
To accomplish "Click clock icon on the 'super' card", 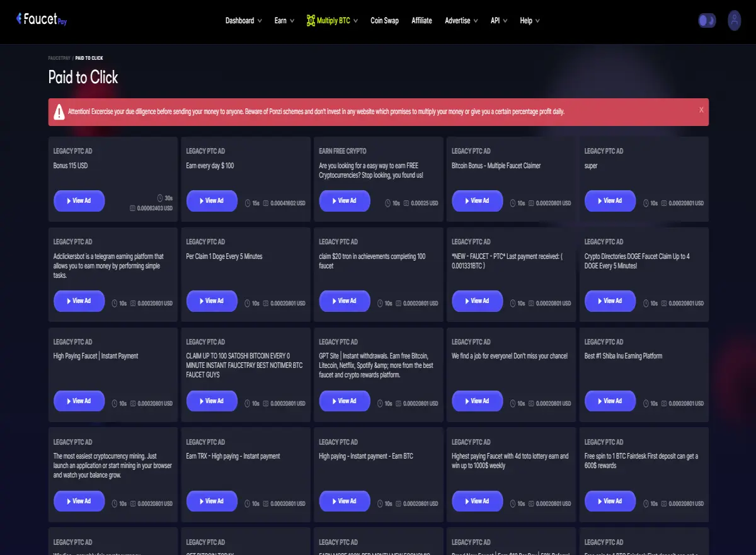I will (x=646, y=203).
